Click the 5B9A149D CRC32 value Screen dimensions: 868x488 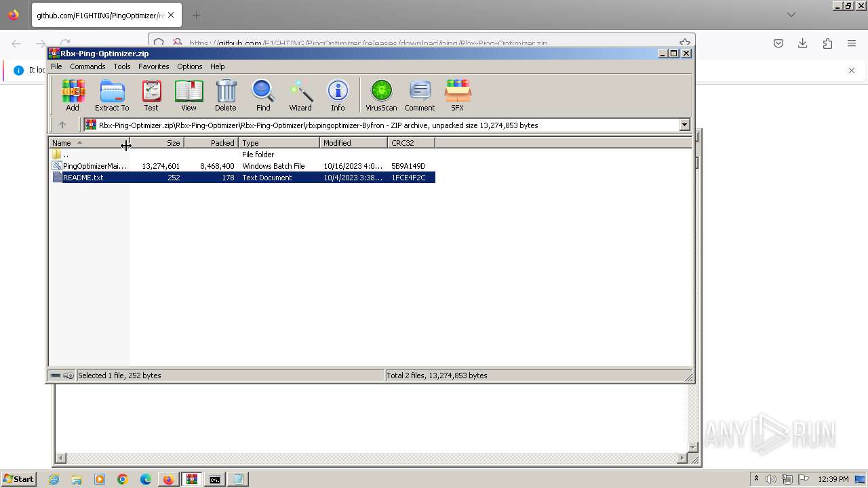[x=408, y=166]
